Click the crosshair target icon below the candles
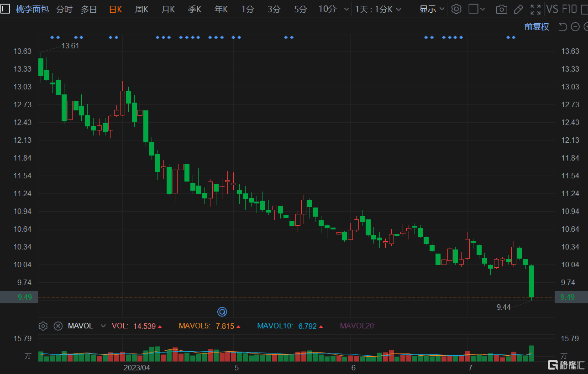 pyautogui.click(x=222, y=312)
